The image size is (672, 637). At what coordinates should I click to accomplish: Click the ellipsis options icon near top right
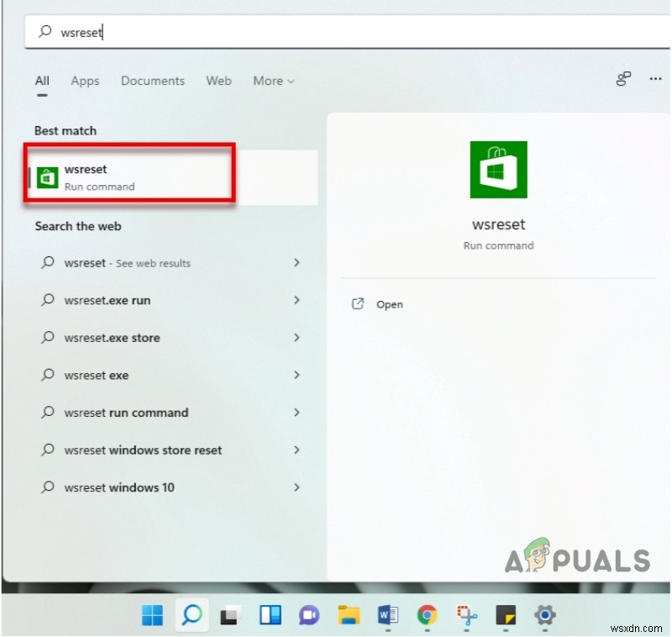[654, 78]
